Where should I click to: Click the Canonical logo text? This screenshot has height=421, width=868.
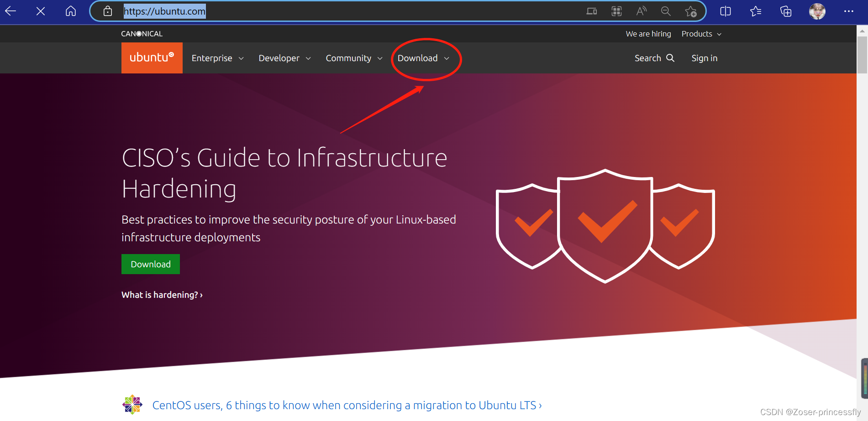pyautogui.click(x=142, y=34)
